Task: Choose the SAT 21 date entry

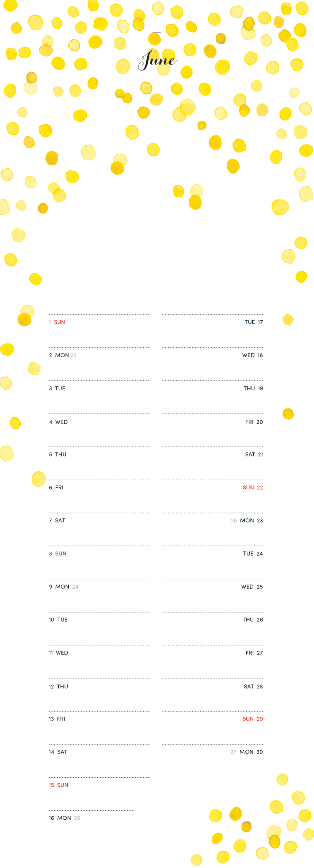Action: click(254, 455)
